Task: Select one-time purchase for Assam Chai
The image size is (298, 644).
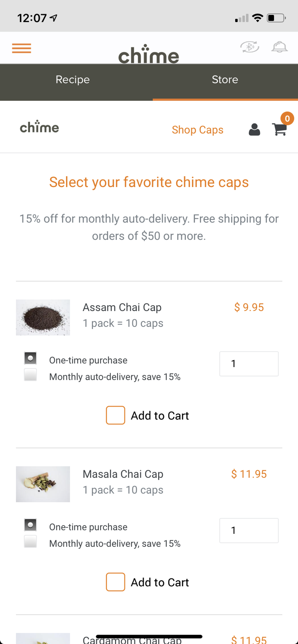Action: click(30, 358)
